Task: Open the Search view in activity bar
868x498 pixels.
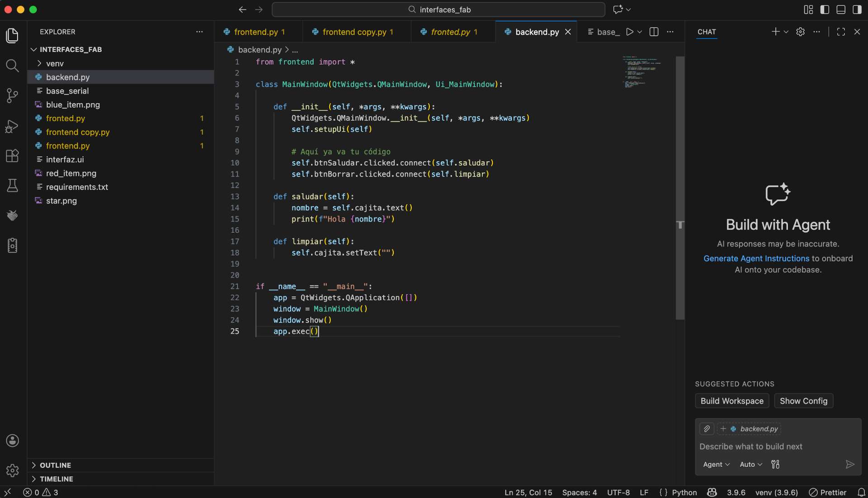Action: (x=12, y=66)
